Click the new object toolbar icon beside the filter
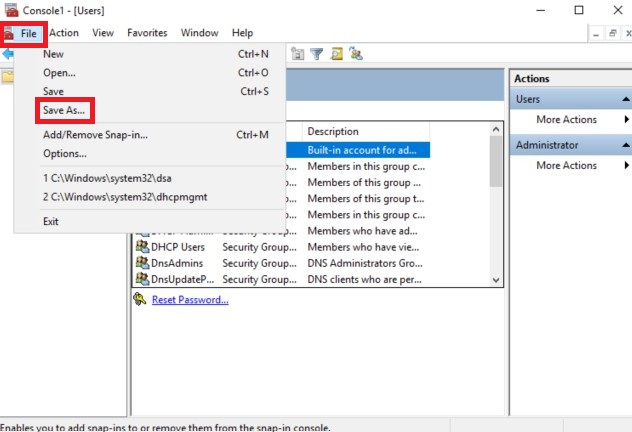 (297, 54)
